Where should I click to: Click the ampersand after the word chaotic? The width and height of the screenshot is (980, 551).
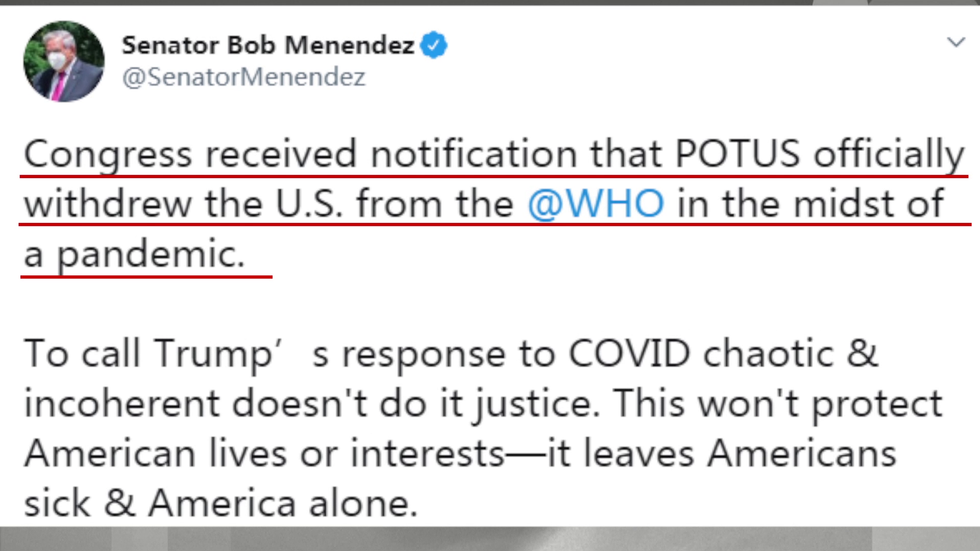tap(862, 353)
